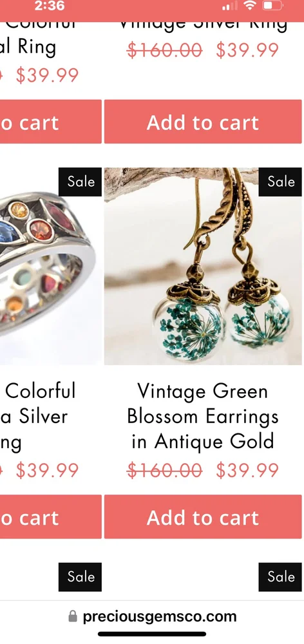Screen dimensions: 304x644
Task: Tap the bottom-right Sale badge
Action: (x=280, y=576)
